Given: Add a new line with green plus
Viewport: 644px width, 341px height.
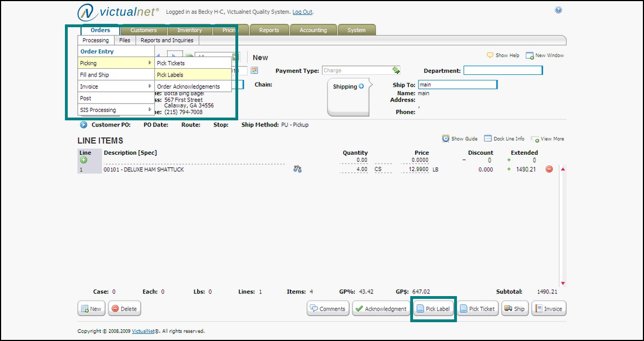Looking at the screenshot, I should point(83,160).
